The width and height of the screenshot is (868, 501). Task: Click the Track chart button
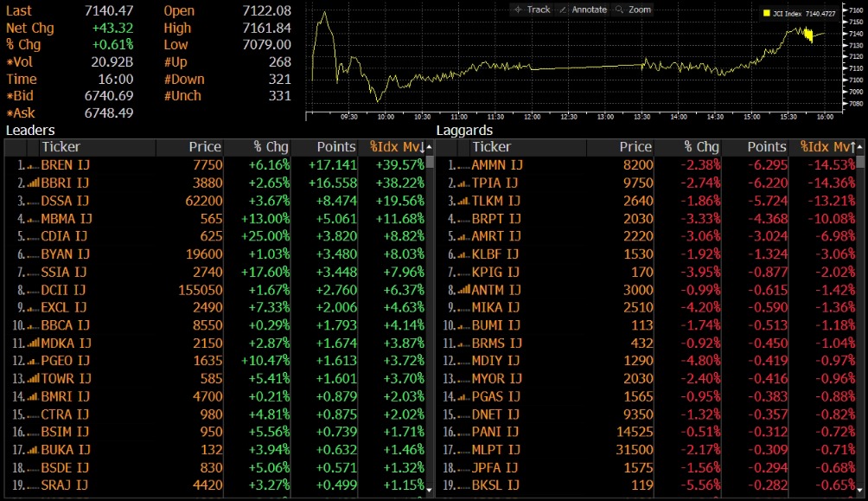tap(532, 10)
